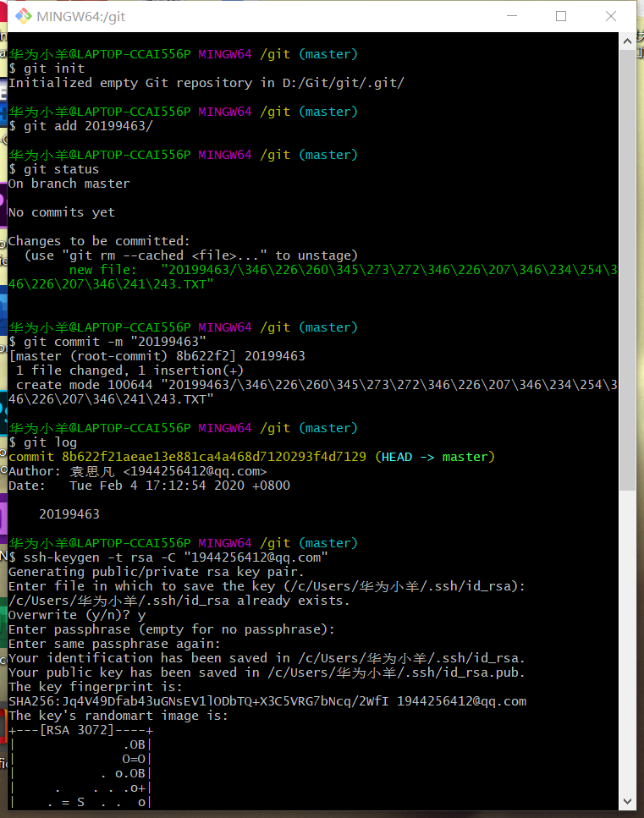Click 'Generating public/private rsa key pair.' line

(157, 572)
